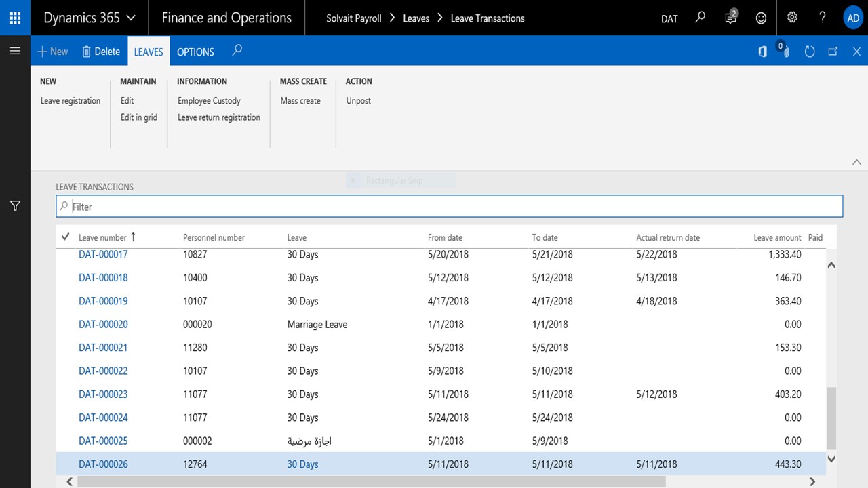Click Mass create
This screenshot has height=488, width=868.
(300, 101)
